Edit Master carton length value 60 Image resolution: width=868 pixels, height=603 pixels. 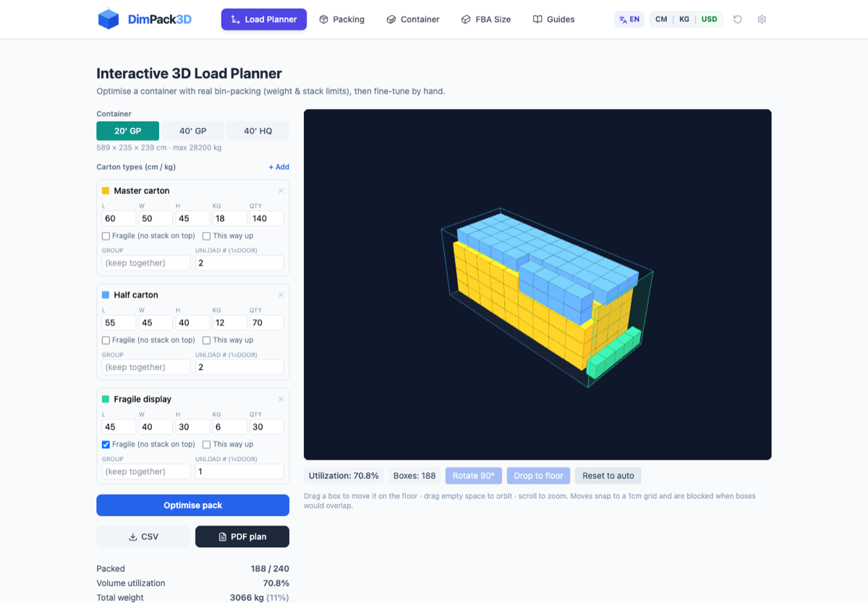pos(119,219)
